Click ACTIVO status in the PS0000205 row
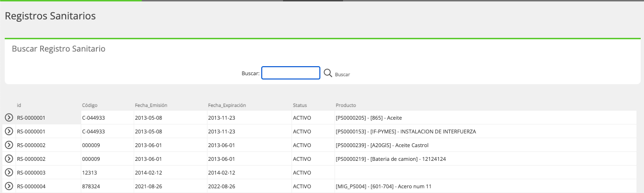Viewport: 644px width, 193px height. [302, 118]
